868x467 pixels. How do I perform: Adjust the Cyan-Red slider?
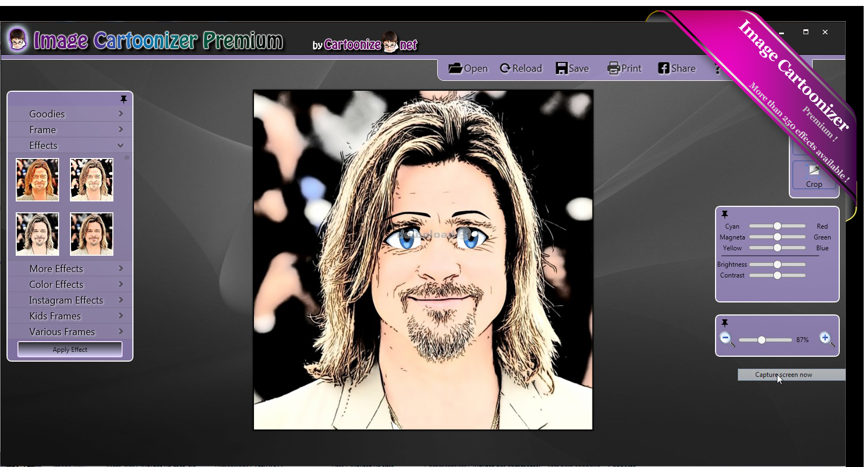[x=777, y=226]
